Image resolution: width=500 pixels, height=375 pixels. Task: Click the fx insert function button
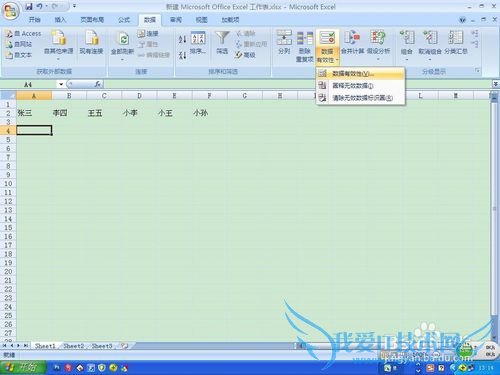tap(98, 84)
